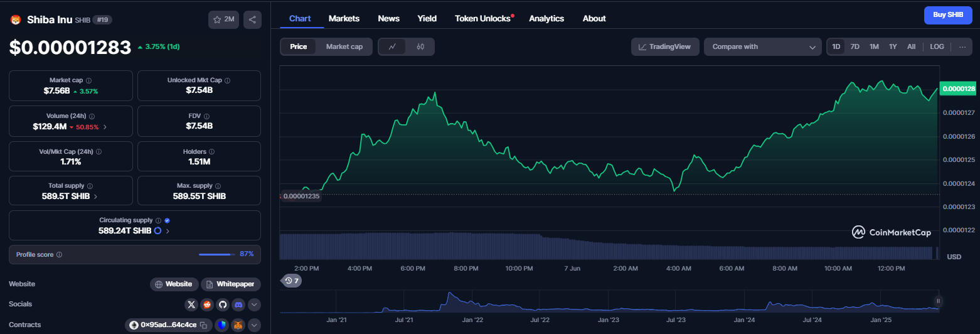Set chart range to 7D

click(855, 46)
